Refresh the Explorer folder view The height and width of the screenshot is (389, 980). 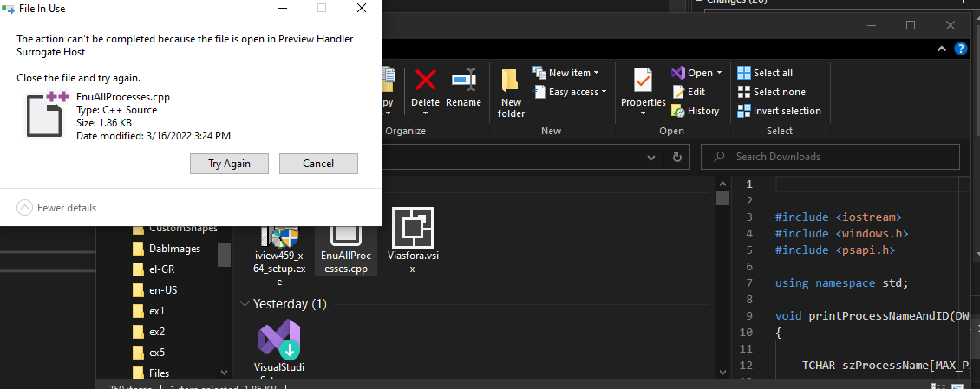(x=676, y=157)
